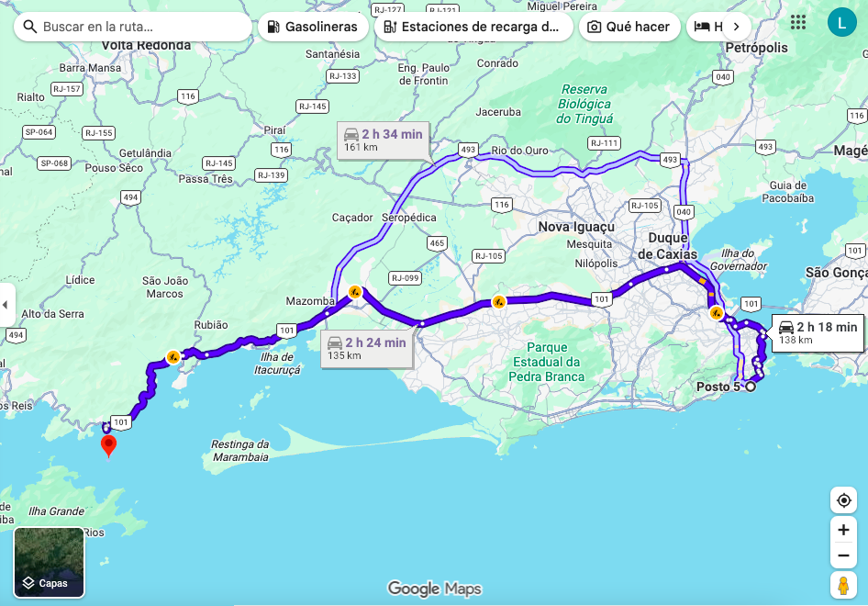Viewport: 868px width, 606px height.
Task: Click the Nova Iguaçu city label
Action: 576,227
